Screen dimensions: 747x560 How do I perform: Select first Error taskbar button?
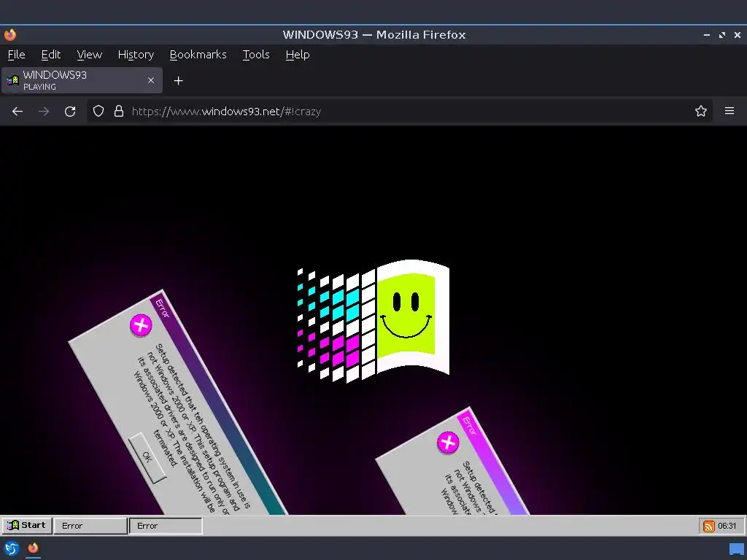click(x=90, y=526)
